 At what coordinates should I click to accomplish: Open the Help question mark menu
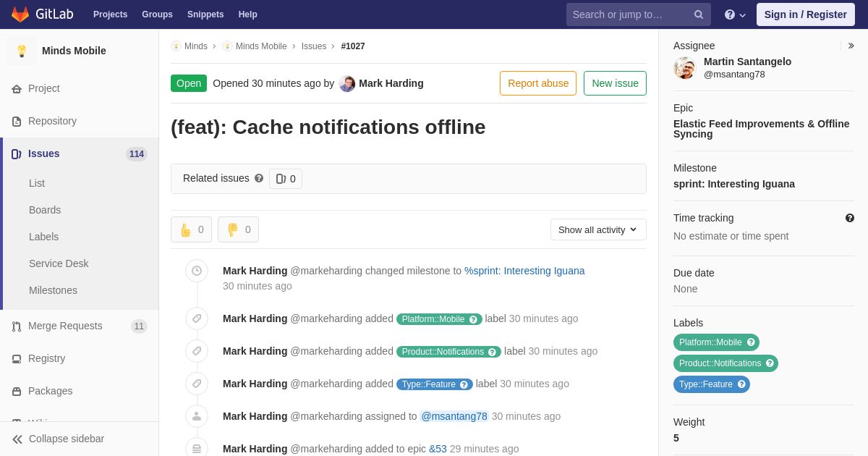pyautogui.click(x=735, y=14)
